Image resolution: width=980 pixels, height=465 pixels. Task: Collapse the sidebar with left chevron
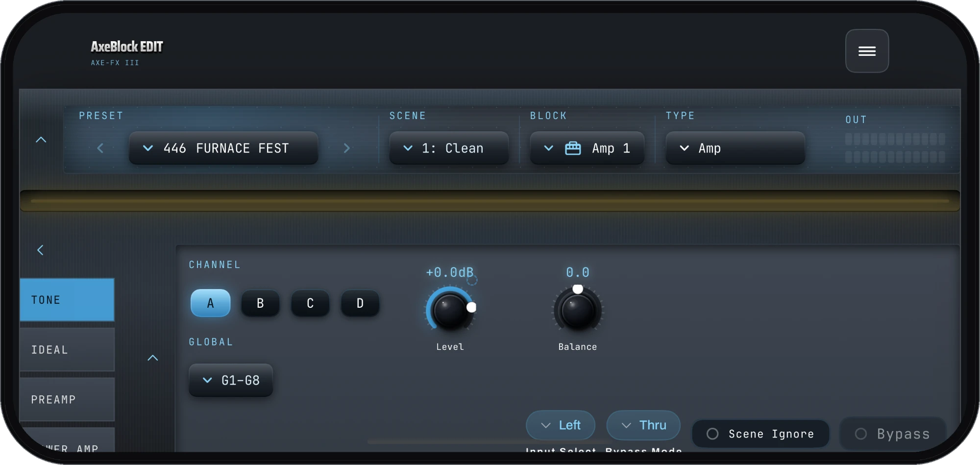40,250
